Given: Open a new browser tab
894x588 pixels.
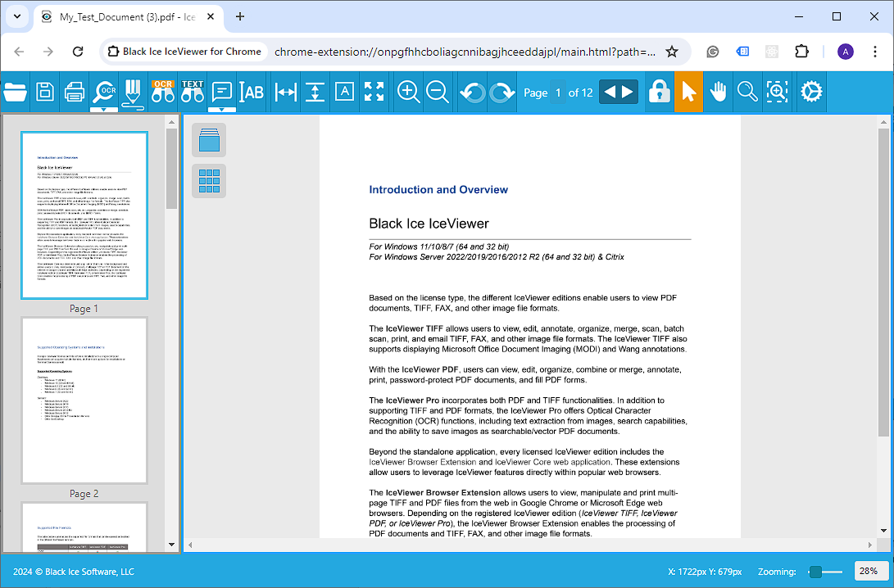Looking at the screenshot, I should point(240,17).
